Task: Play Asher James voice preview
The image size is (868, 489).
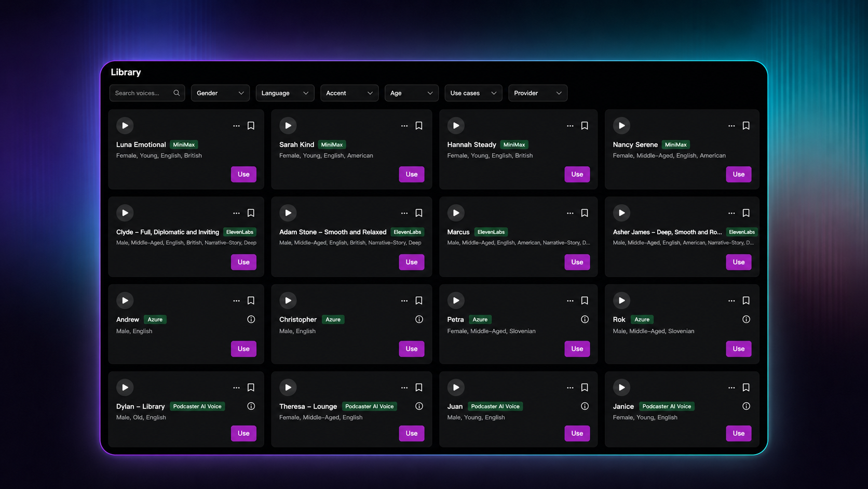Action: click(x=621, y=213)
